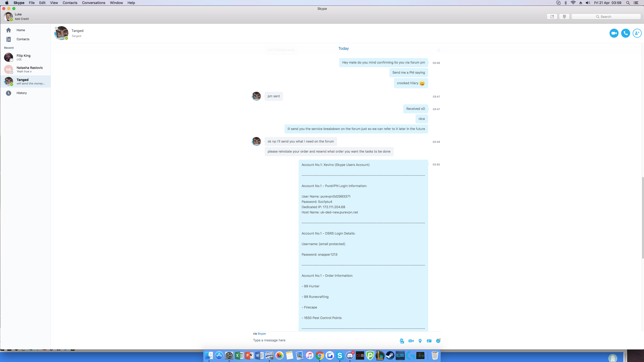Image resolution: width=644 pixels, height=362 pixels.
Task: Open the Contacts menu in menu bar
Action: pos(70,3)
